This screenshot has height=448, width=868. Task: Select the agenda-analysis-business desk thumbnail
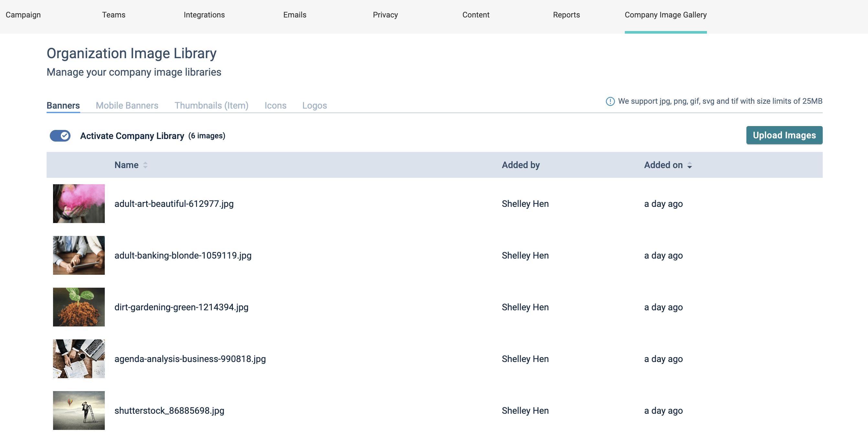[79, 359]
